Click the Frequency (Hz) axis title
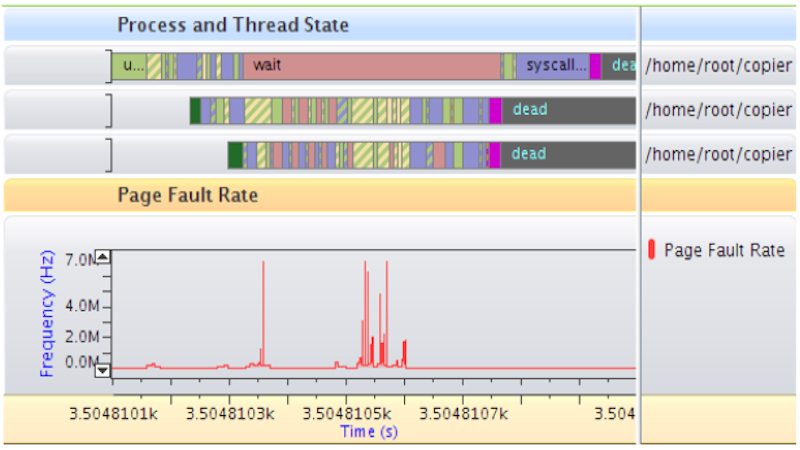Screen dimensions: 800x450 46,313
